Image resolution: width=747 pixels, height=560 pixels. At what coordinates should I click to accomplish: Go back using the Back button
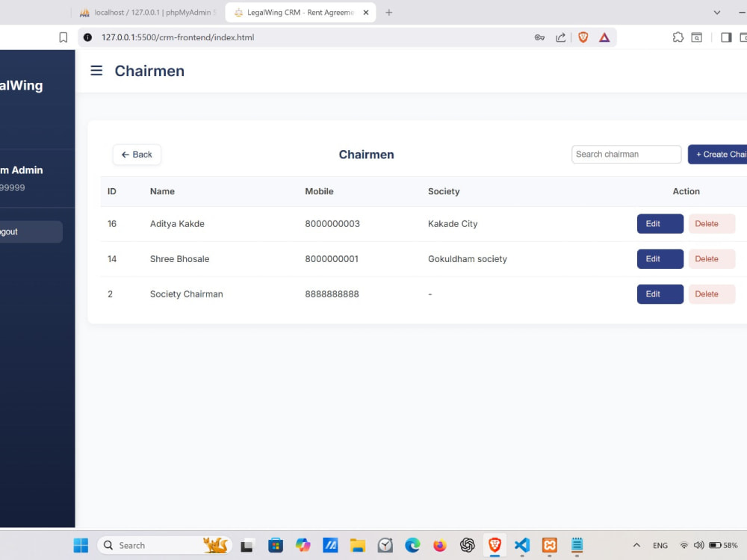[x=137, y=155]
